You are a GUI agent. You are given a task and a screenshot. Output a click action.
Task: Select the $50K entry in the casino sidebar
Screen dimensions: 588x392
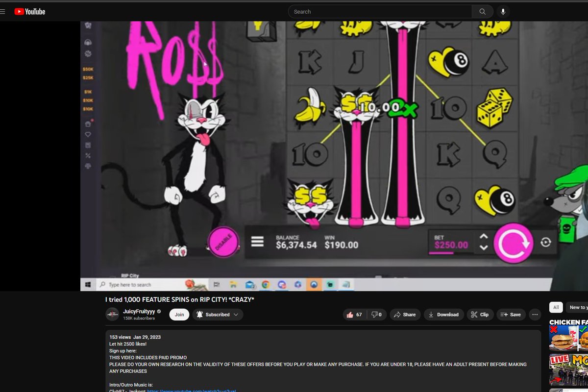click(88, 70)
